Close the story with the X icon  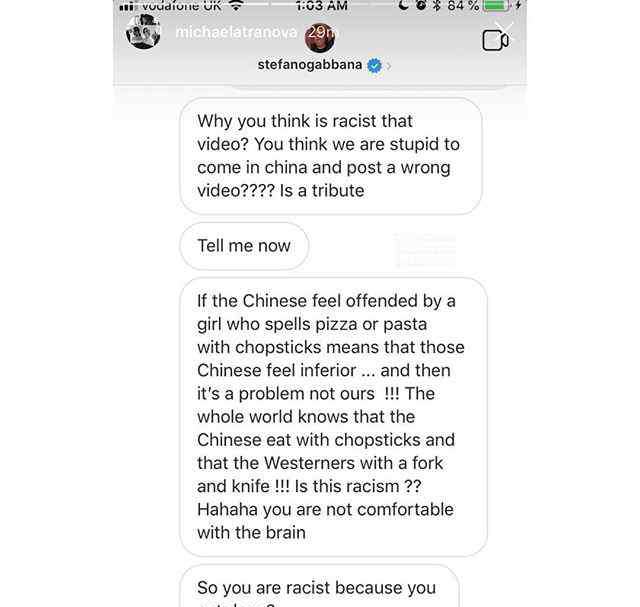[x=504, y=27]
